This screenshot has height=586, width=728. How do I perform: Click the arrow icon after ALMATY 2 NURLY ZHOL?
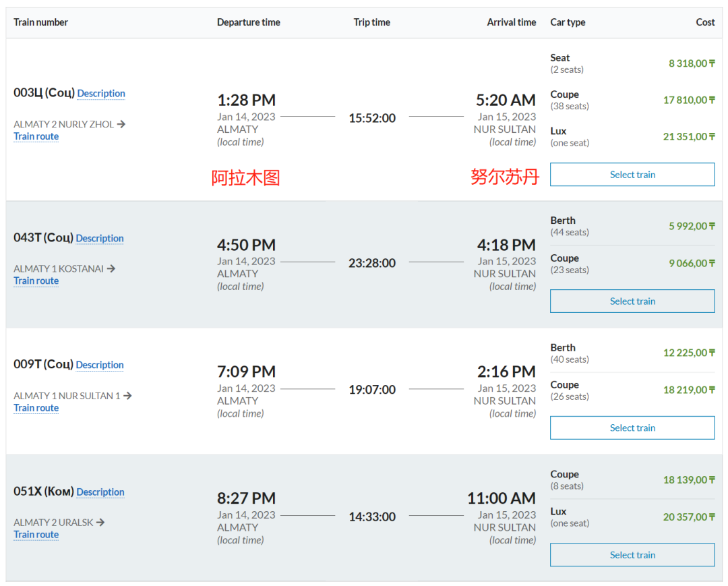click(x=121, y=124)
